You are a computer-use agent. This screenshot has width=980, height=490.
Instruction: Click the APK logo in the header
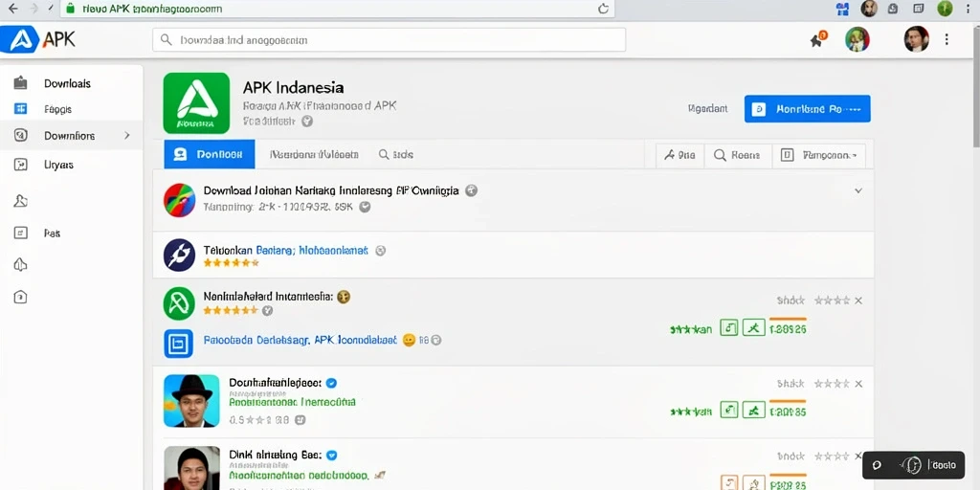pos(38,39)
